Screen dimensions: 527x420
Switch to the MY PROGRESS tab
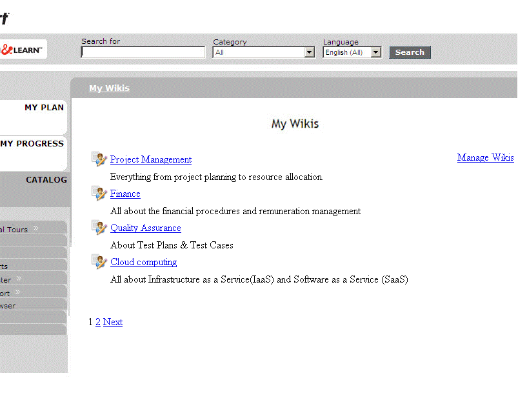pyautogui.click(x=34, y=153)
